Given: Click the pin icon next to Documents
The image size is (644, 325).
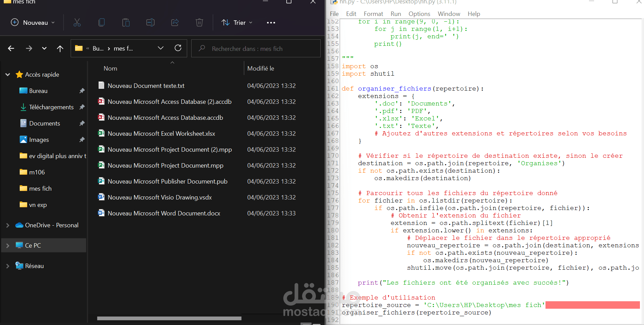Looking at the screenshot, I should tap(82, 123).
